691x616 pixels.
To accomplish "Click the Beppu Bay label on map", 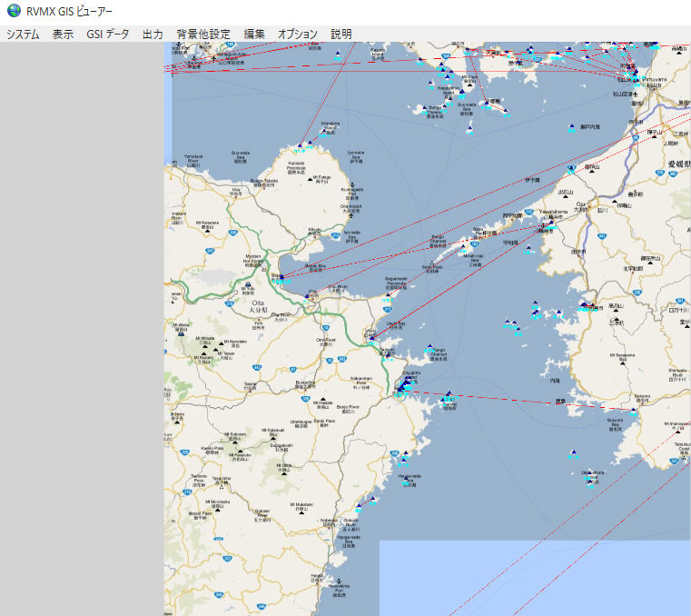I will point(314,266).
